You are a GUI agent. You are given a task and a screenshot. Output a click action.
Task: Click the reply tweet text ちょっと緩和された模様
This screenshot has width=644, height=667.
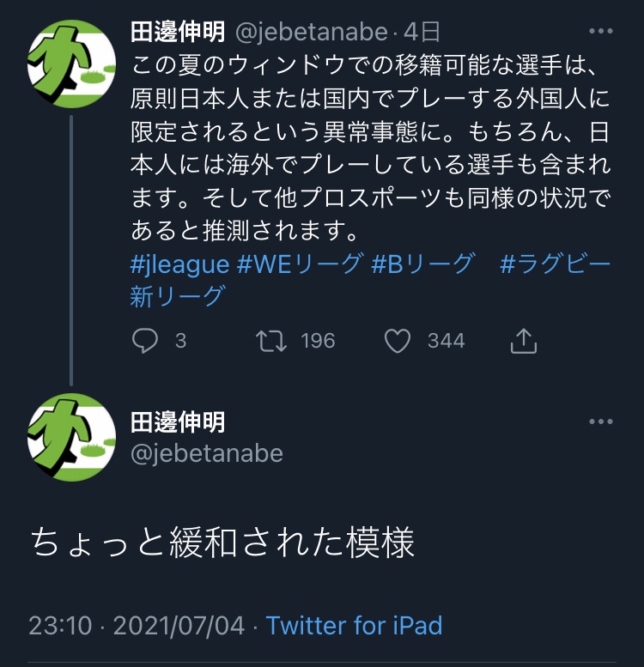tap(222, 543)
